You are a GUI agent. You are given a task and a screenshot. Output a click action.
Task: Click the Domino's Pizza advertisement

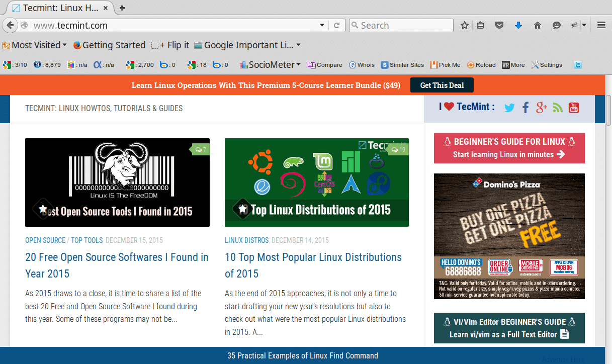509,236
